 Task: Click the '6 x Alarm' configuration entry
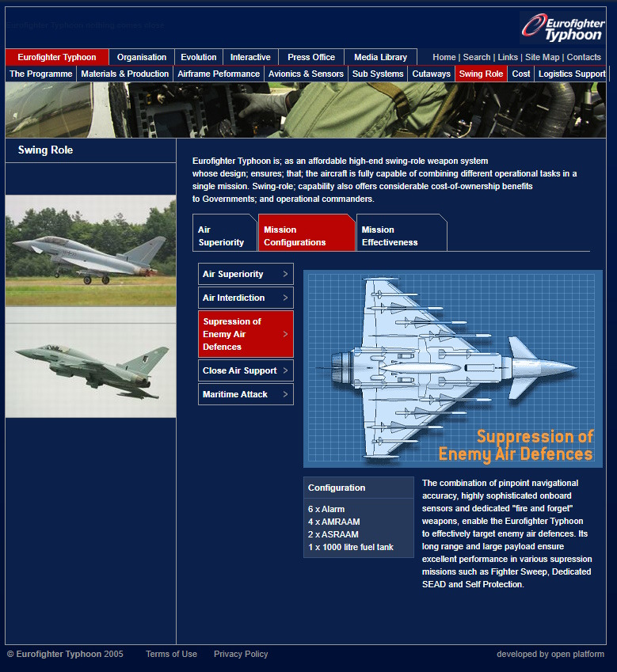point(326,509)
